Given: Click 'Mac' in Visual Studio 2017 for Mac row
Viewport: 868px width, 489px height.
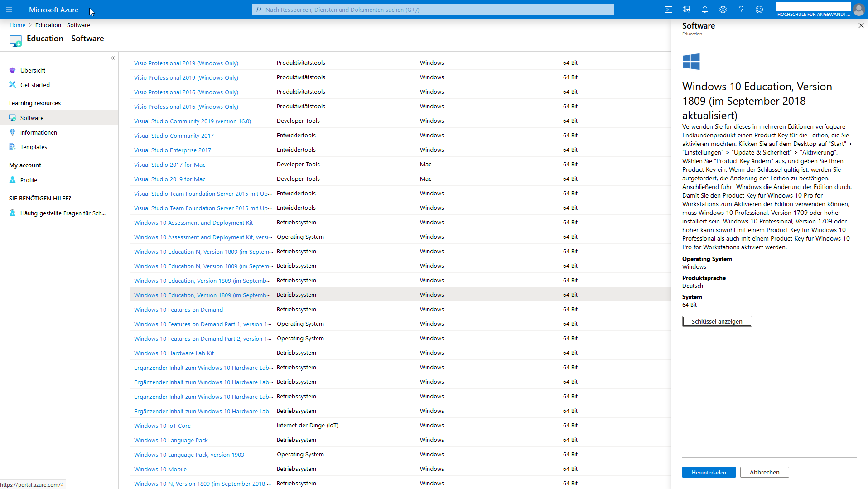Looking at the screenshot, I should (425, 164).
